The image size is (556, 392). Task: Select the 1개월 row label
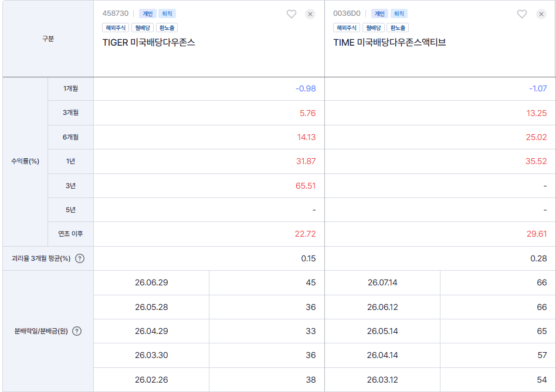click(70, 88)
